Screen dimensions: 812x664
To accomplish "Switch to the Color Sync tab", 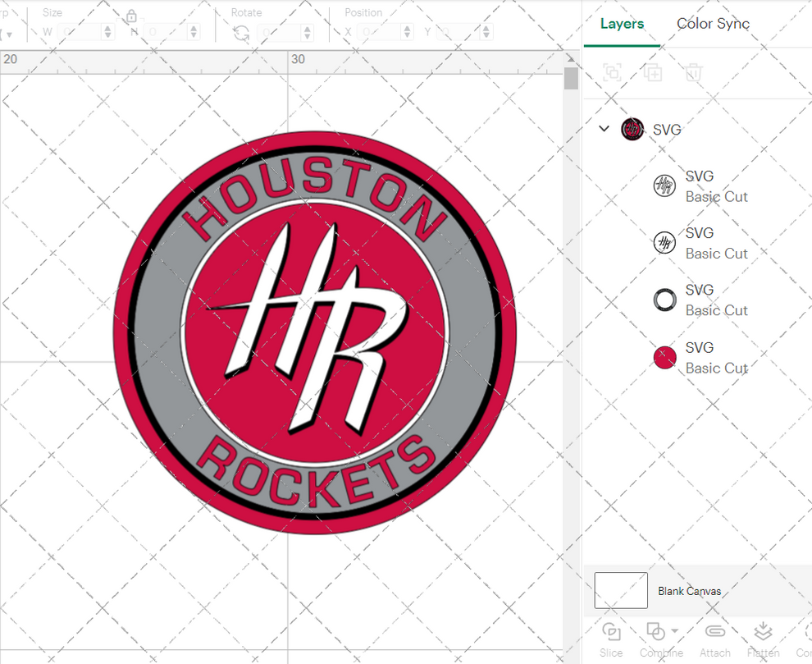I will (713, 24).
